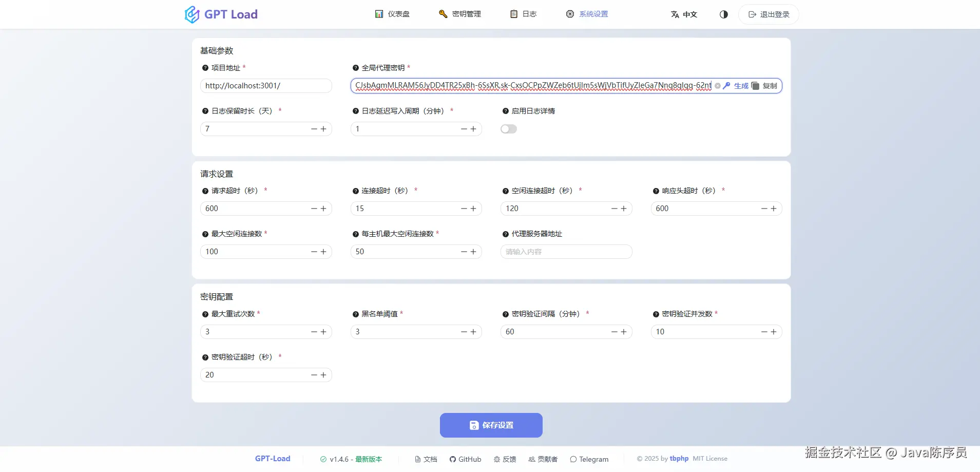Open the 日志 logs menu
Screen dimensions: 980x472
(x=523, y=14)
